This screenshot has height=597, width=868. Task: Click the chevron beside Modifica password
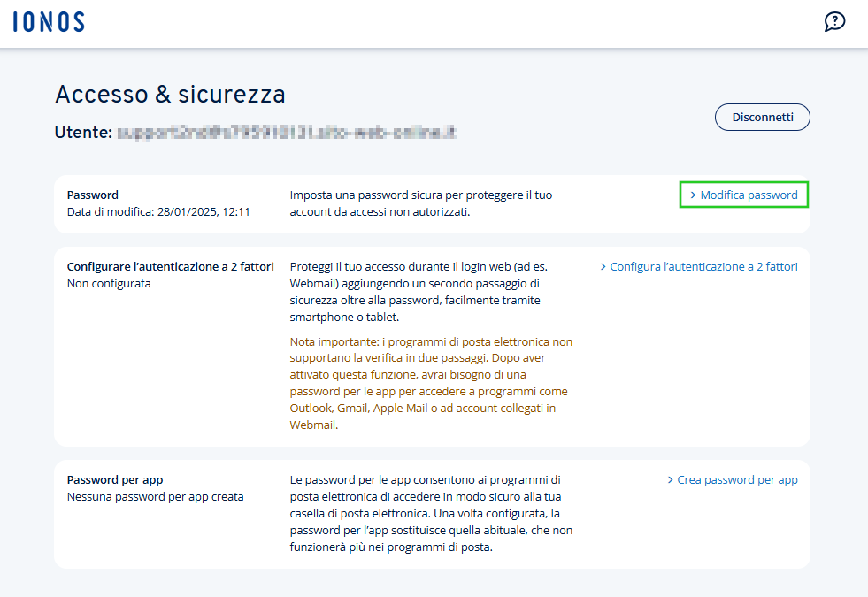coord(694,195)
